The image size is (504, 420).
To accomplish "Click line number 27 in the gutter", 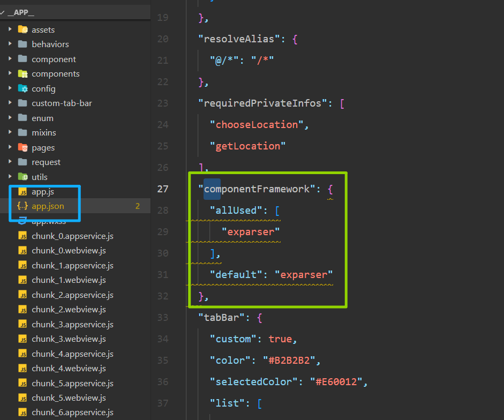I will tap(163, 189).
